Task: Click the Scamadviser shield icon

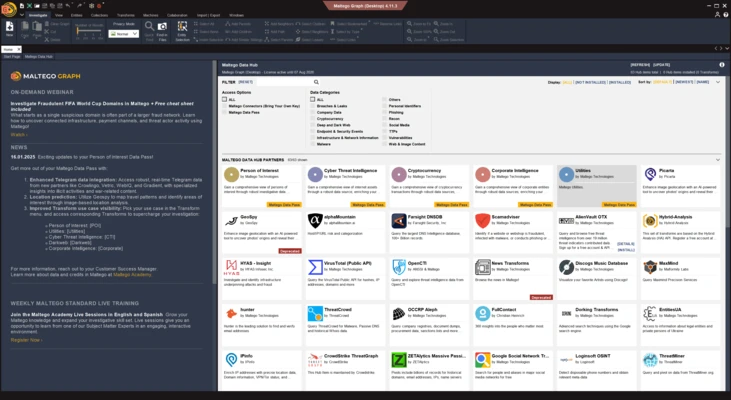Action: (x=483, y=221)
